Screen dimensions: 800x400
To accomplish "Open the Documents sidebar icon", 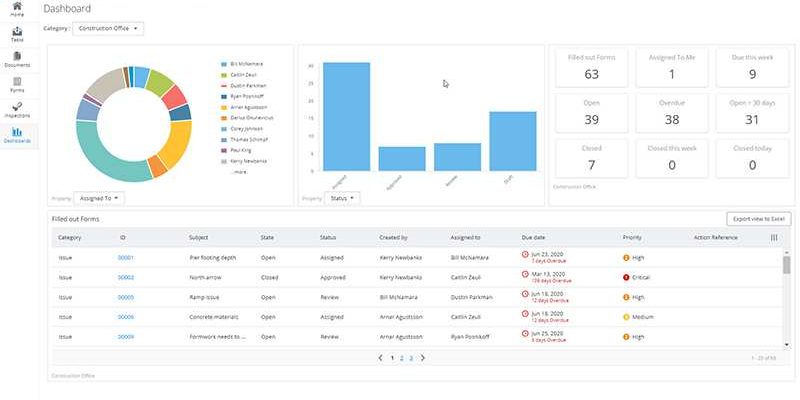I will click(x=17, y=59).
